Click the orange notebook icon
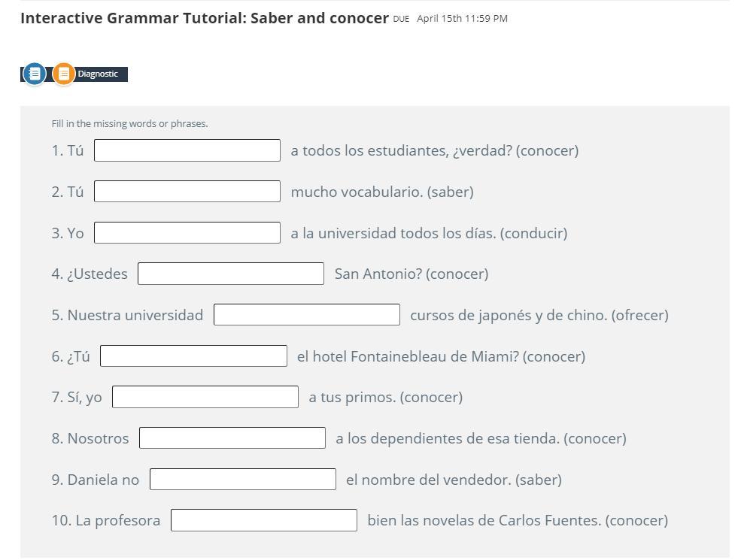741x560 pixels. (64, 74)
